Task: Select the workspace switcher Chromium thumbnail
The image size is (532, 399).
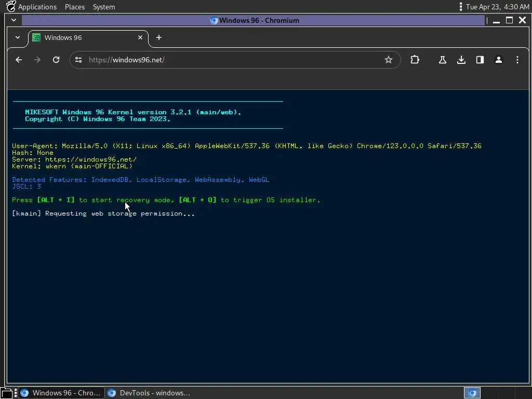Action: tap(472, 393)
